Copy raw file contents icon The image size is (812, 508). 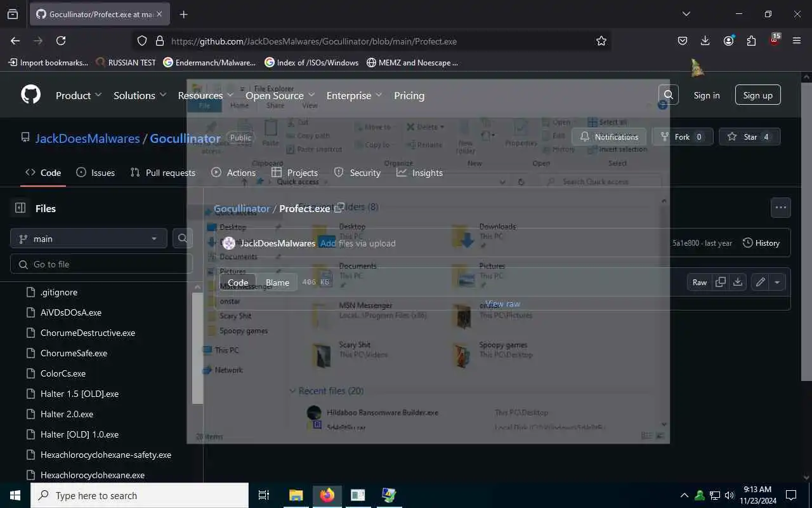(x=721, y=283)
